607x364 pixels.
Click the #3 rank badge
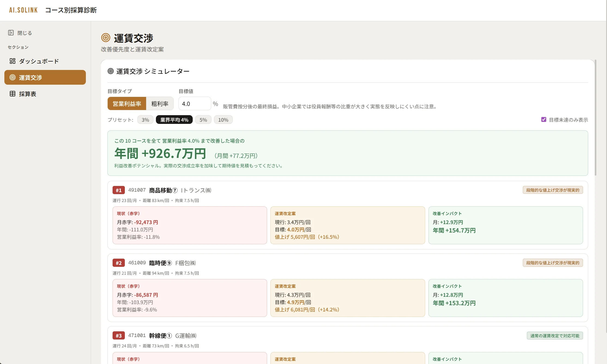119,335
